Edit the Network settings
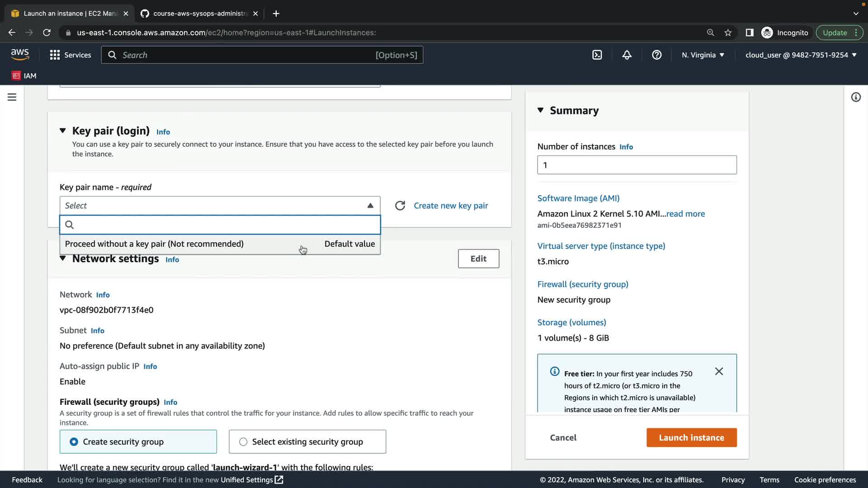 478,258
